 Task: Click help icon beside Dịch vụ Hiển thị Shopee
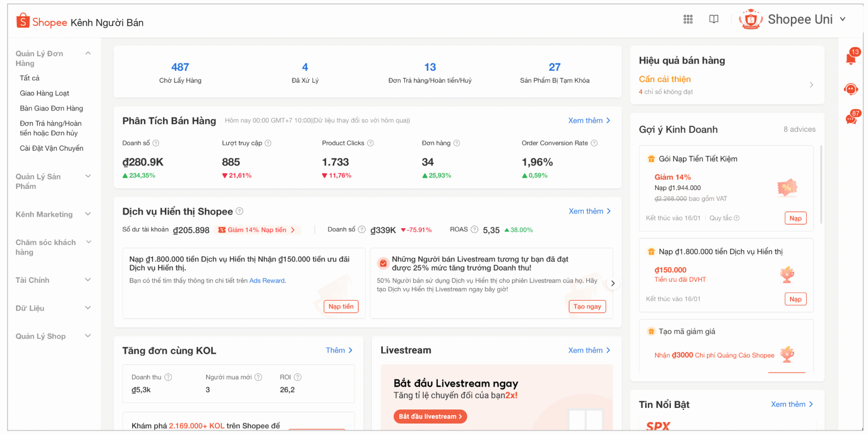click(240, 211)
